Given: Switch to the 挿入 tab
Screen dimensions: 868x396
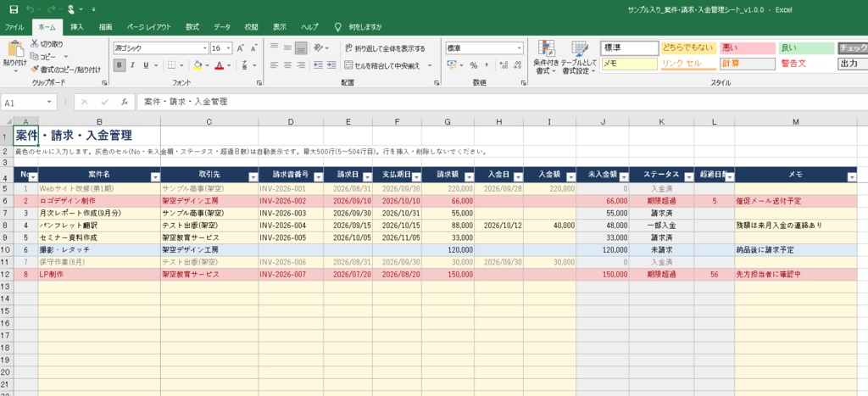Looking at the screenshot, I should click(77, 27).
